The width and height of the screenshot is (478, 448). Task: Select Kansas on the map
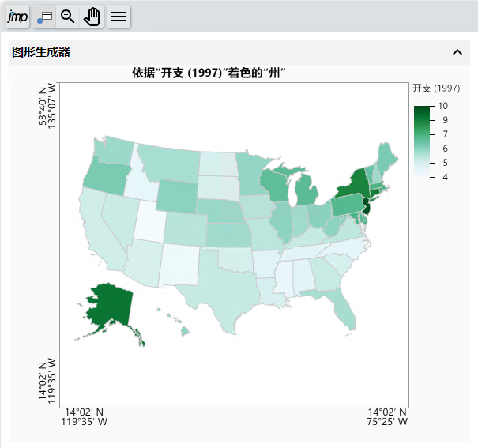coord(228,235)
